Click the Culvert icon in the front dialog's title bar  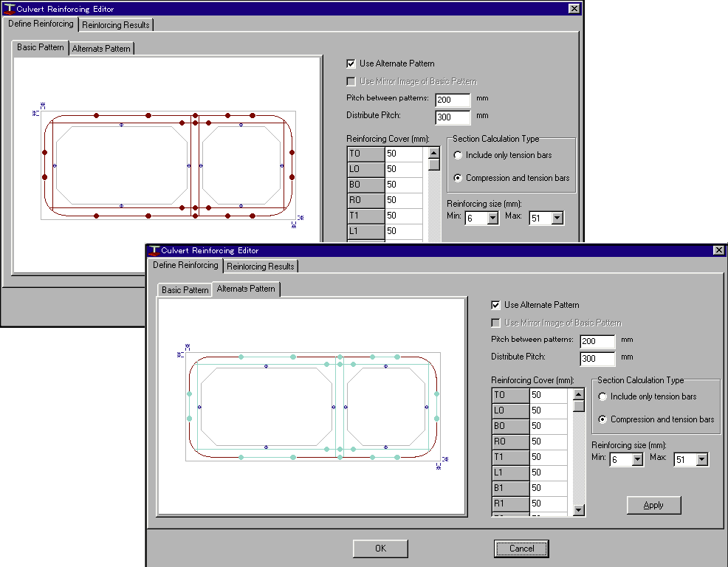click(x=154, y=250)
